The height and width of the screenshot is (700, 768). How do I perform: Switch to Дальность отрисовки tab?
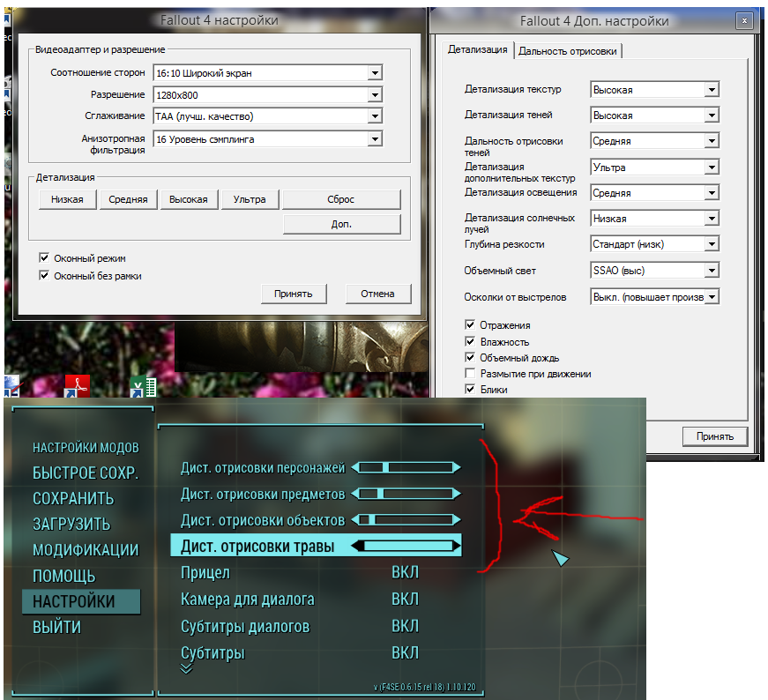click(568, 51)
